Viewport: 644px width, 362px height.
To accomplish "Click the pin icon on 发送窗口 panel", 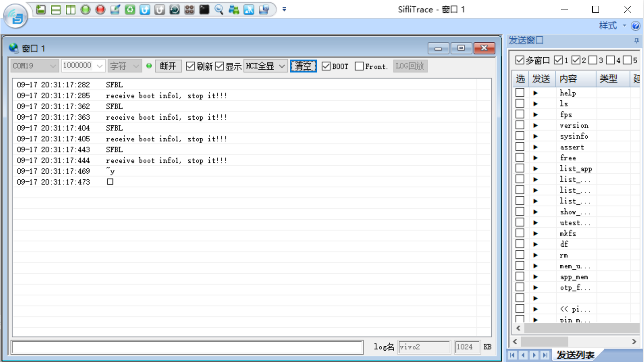I will pos(636,41).
